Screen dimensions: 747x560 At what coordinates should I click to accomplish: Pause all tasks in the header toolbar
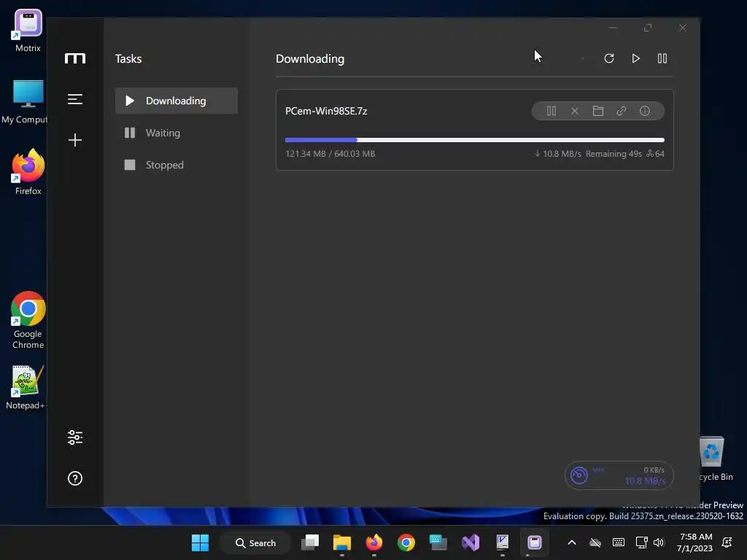pyautogui.click(x=662, y=58)
